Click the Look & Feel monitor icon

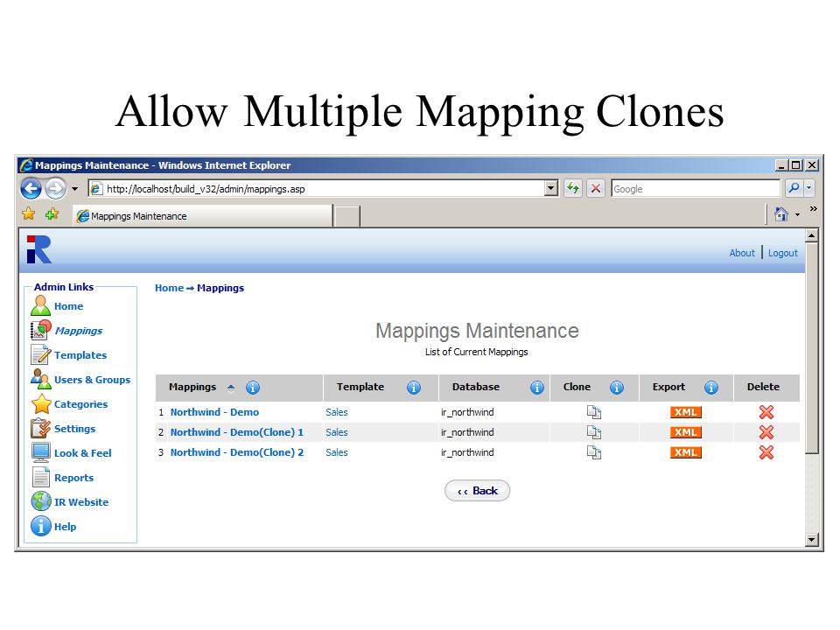[x=41, y=452]
